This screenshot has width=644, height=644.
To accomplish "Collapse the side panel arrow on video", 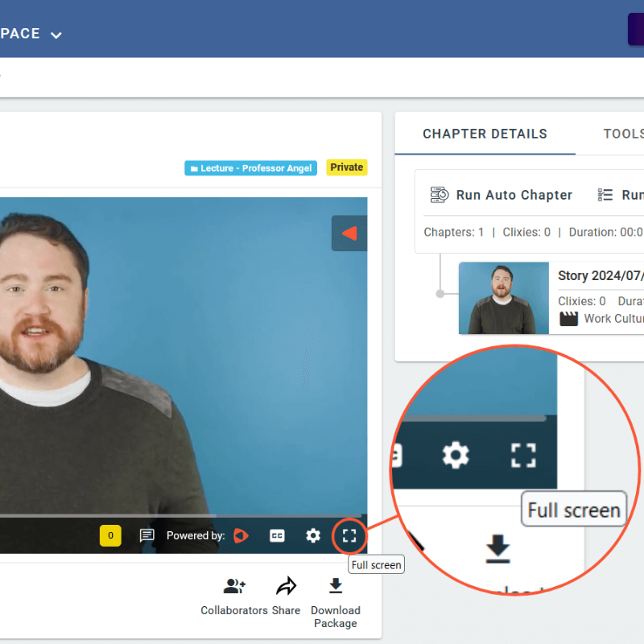I will 349,233.
